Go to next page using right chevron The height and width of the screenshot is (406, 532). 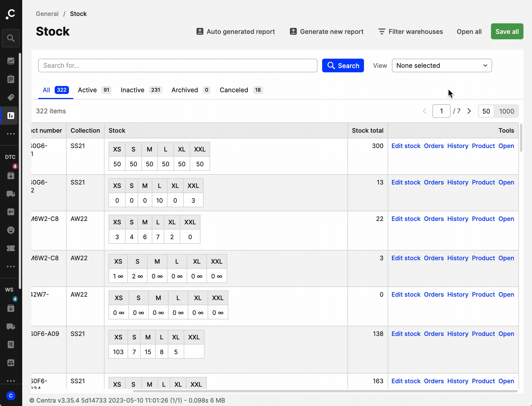469,111
